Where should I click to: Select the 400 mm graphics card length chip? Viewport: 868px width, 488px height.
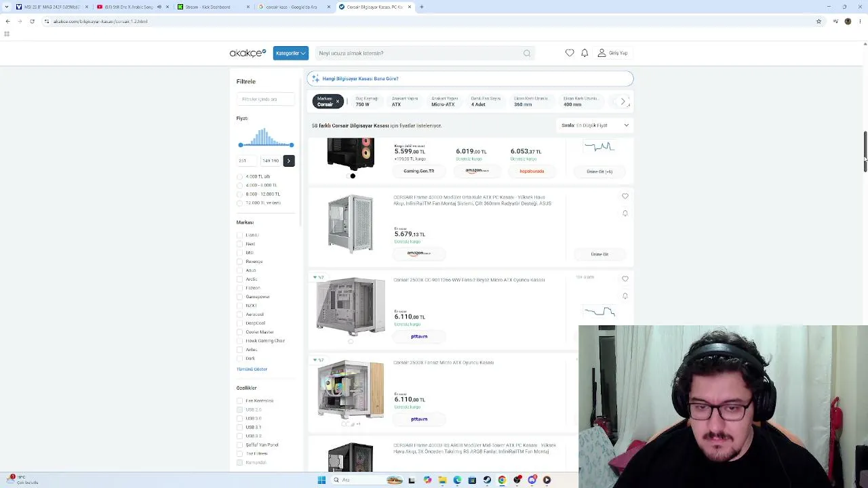[x=580, y=101]
